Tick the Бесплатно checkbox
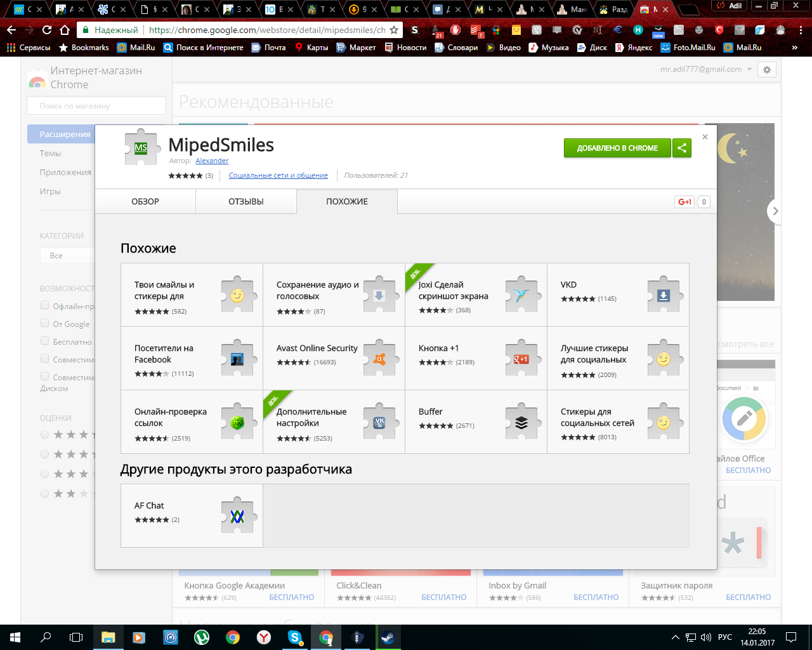812x650 pixels. 44,341
